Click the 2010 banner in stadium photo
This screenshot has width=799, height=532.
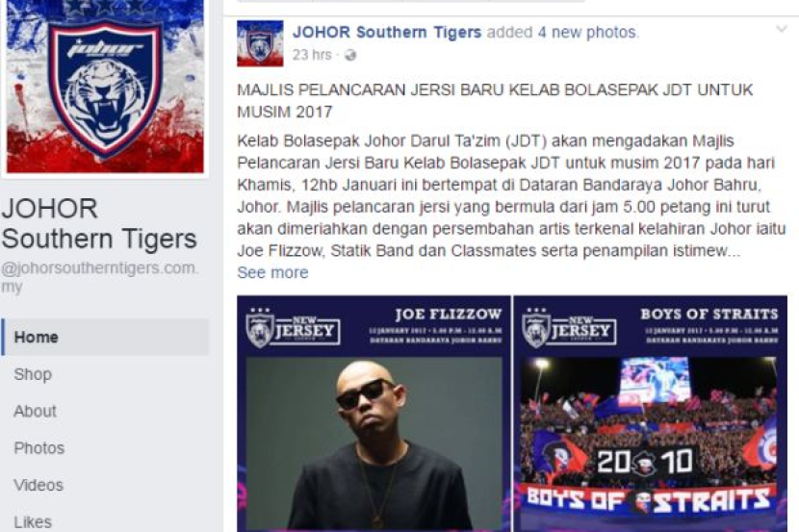645,462
